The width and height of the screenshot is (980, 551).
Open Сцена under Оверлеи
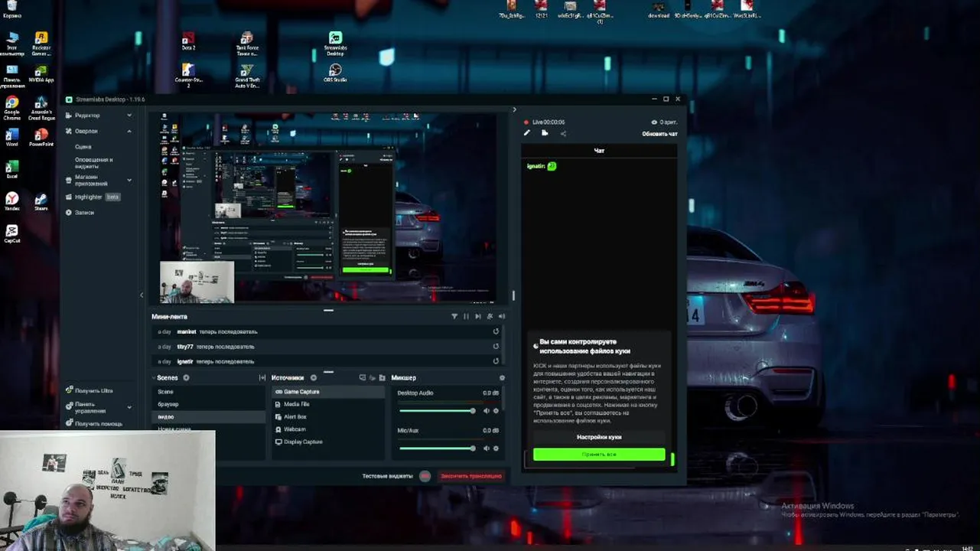click(83, 146)
